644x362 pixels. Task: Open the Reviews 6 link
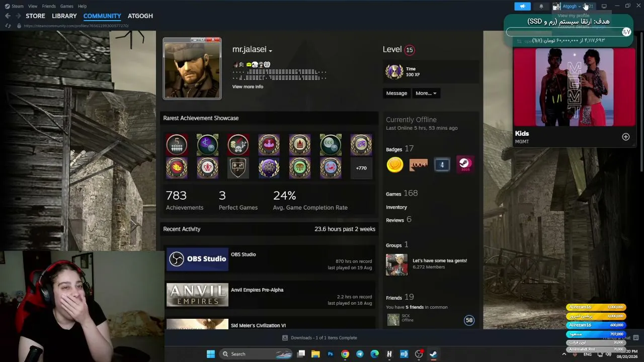[398, 220]
